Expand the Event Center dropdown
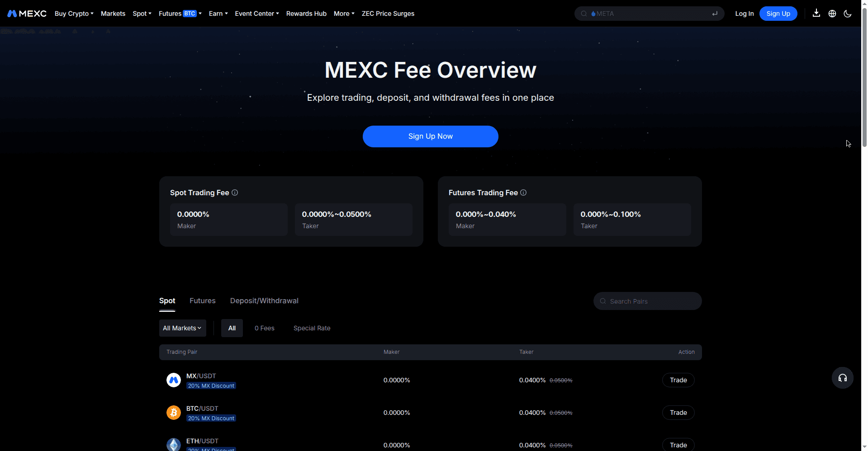The height and width of the screenshot is (451, 868). coord(257,14)
